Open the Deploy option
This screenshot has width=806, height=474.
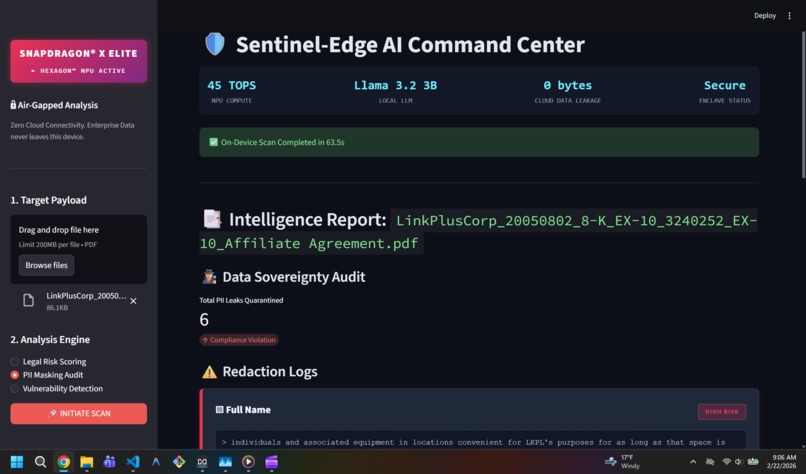coord(765,15)
